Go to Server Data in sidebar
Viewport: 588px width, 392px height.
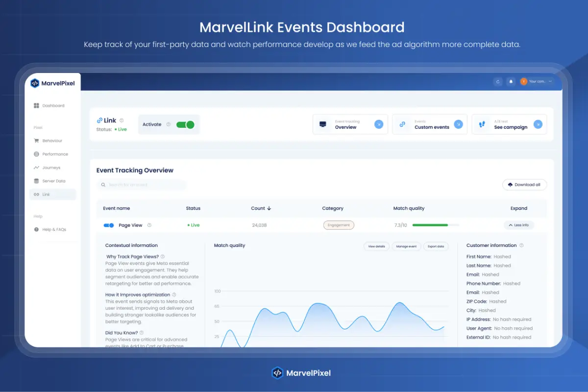point(53,181)
